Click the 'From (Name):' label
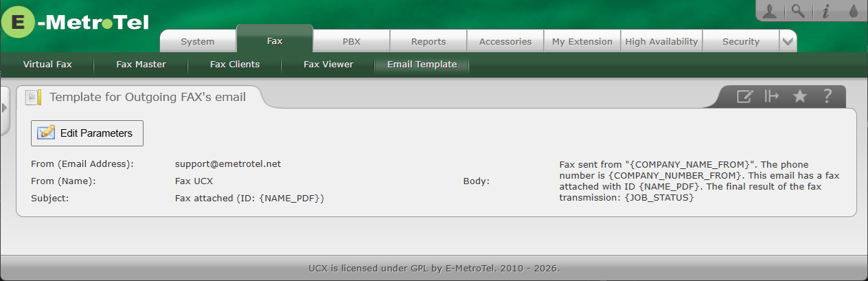This screenshot has height=281, width=868. point(63,181)
